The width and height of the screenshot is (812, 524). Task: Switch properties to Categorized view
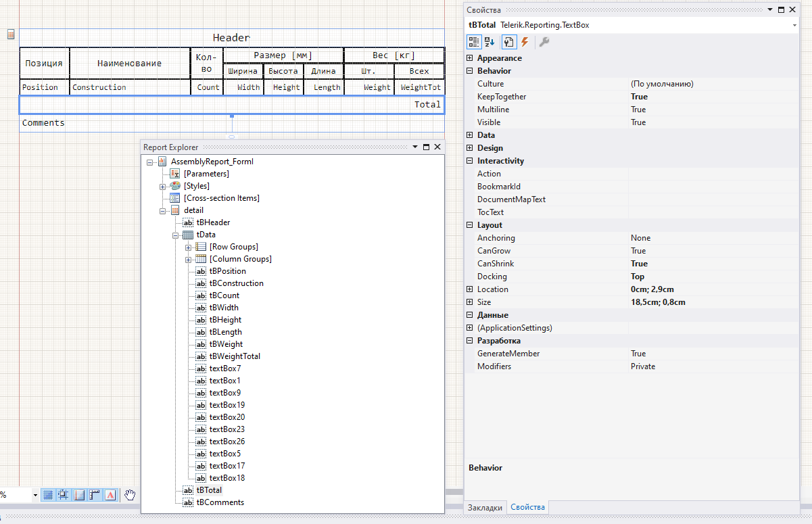click(474, 42)
